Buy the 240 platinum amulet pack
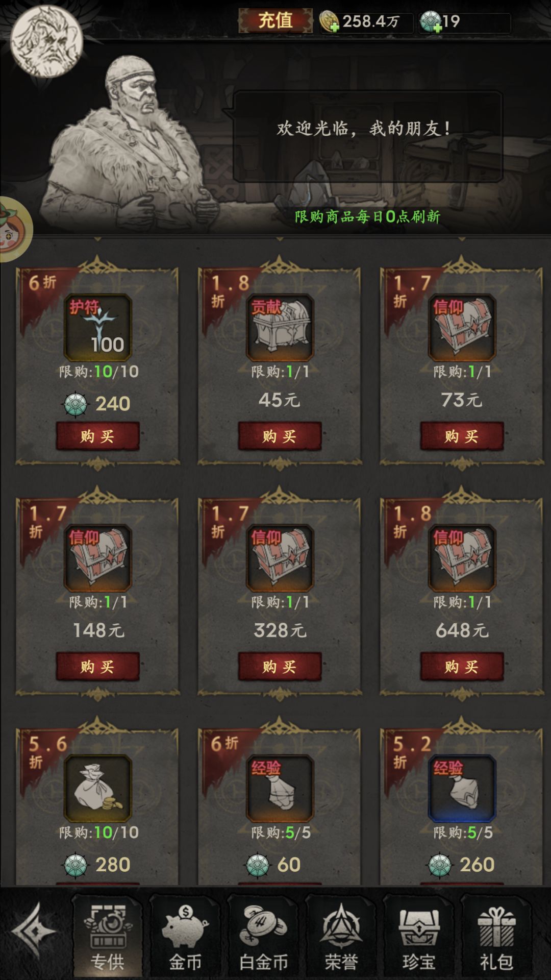The width and height of the screenshot is (551, 980). (x=98, y=436)
